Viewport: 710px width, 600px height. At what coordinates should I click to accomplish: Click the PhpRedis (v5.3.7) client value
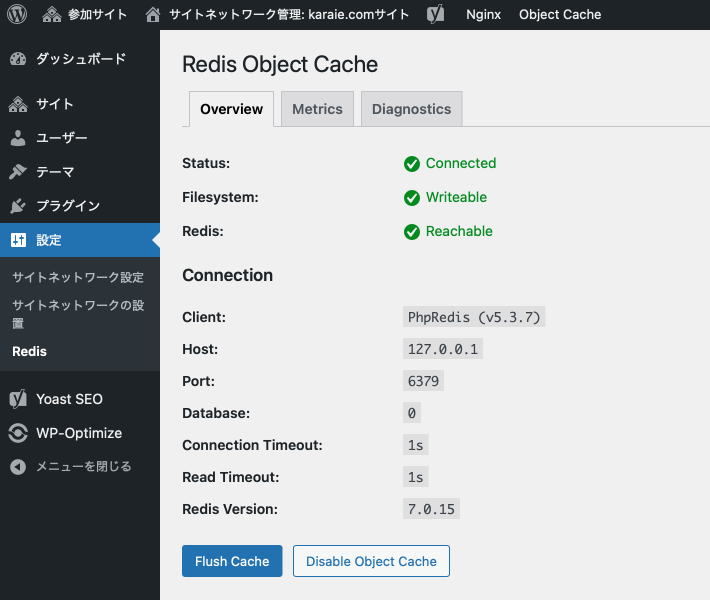coord(474,317)
